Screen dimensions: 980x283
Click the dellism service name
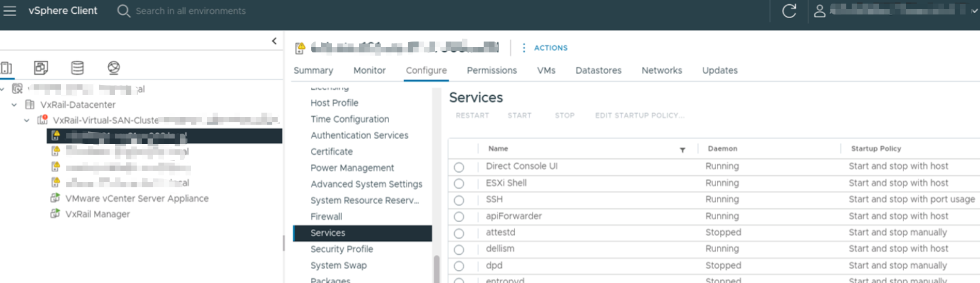[500, 249]
